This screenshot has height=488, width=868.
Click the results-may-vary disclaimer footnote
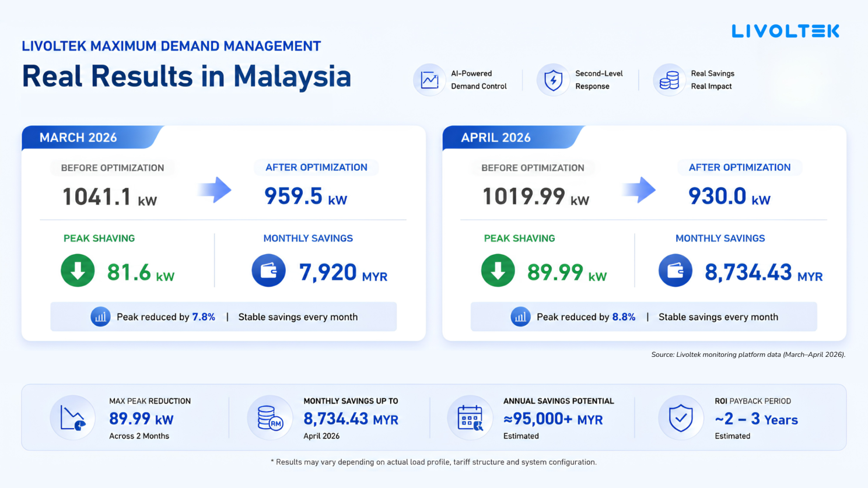click(x=433, y=462)
